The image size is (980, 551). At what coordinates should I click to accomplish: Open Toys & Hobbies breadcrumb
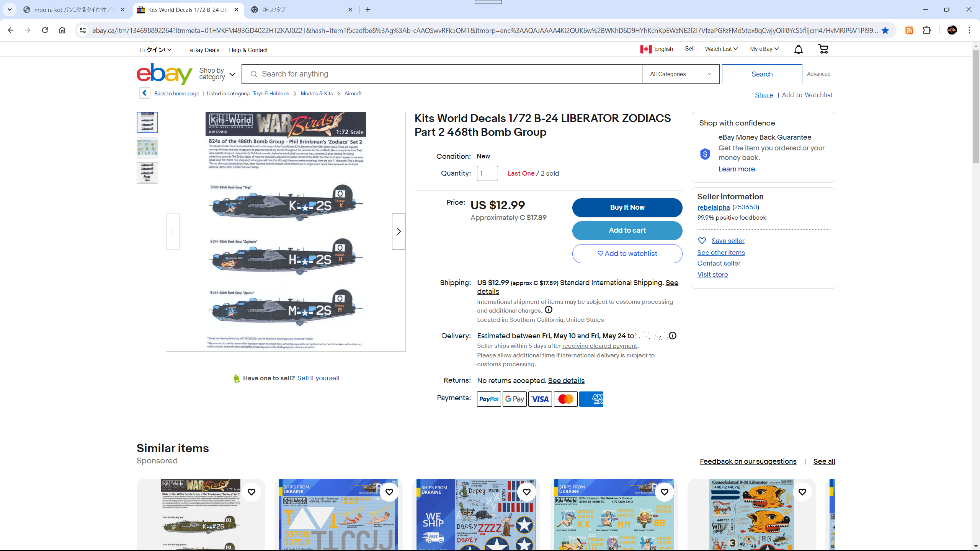click(x=271, y=93)
